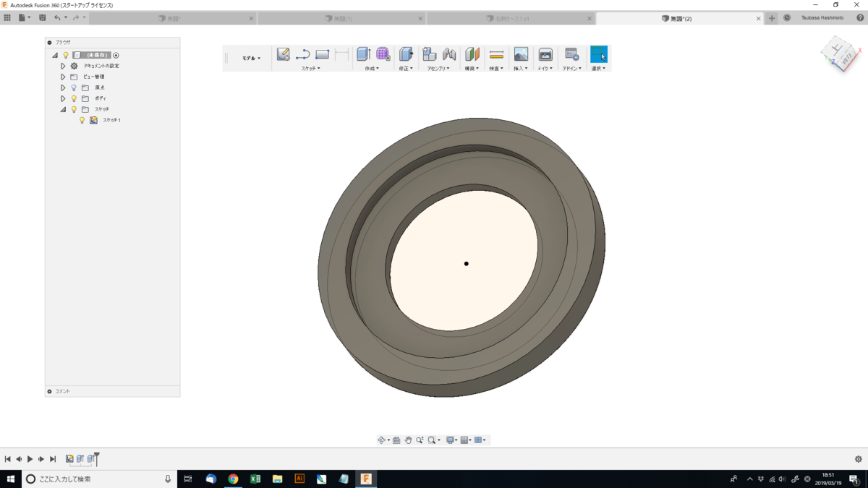868x488 pixels.
Task: Open a new design tab with plus
Action: (x=772, y=18)
